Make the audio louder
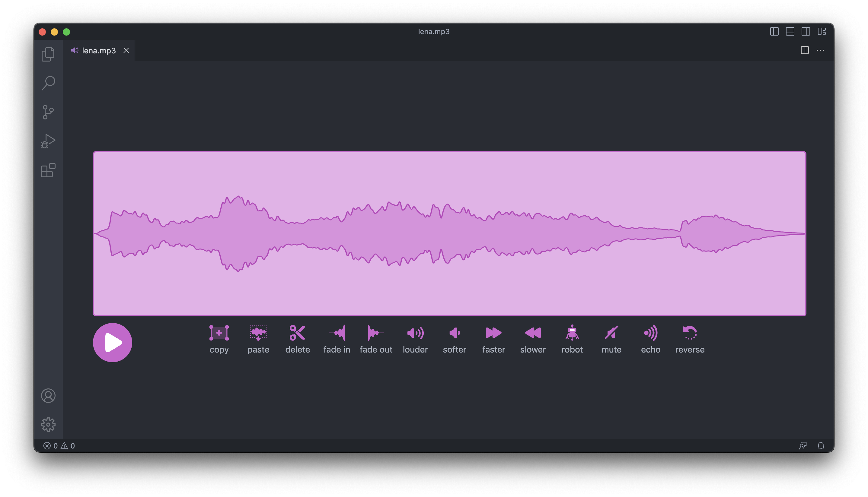This screenshot has width=868, height=497. click(415, 333)
